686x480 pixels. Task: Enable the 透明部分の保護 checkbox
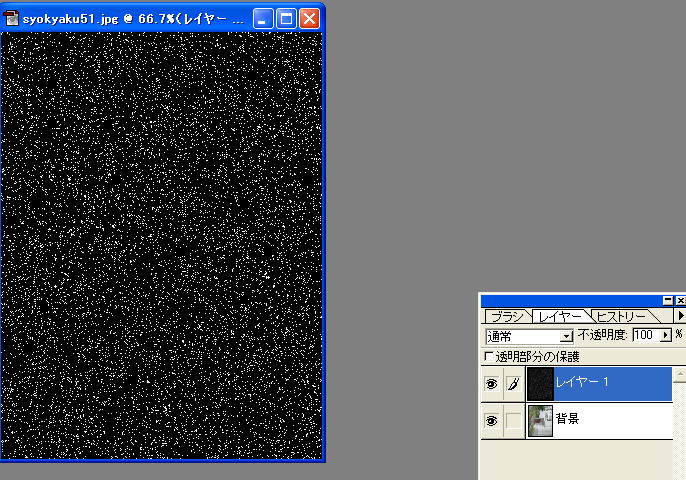tap(489, 356)
